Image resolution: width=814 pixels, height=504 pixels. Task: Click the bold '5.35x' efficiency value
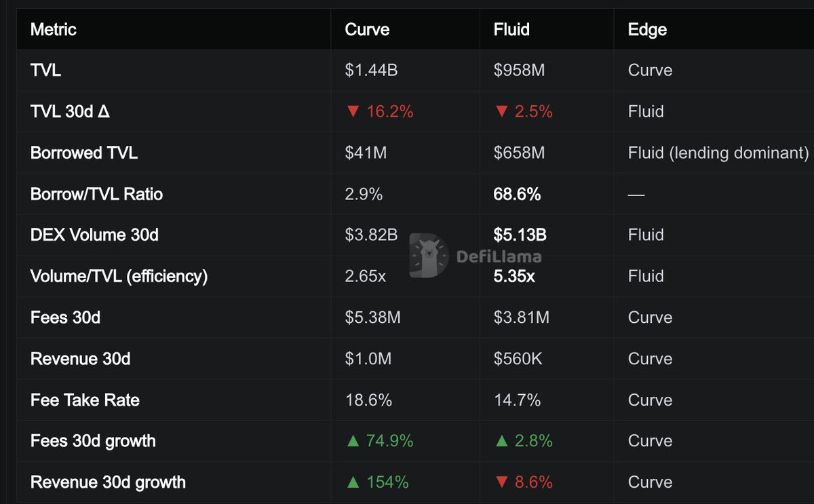coord(513,277)
